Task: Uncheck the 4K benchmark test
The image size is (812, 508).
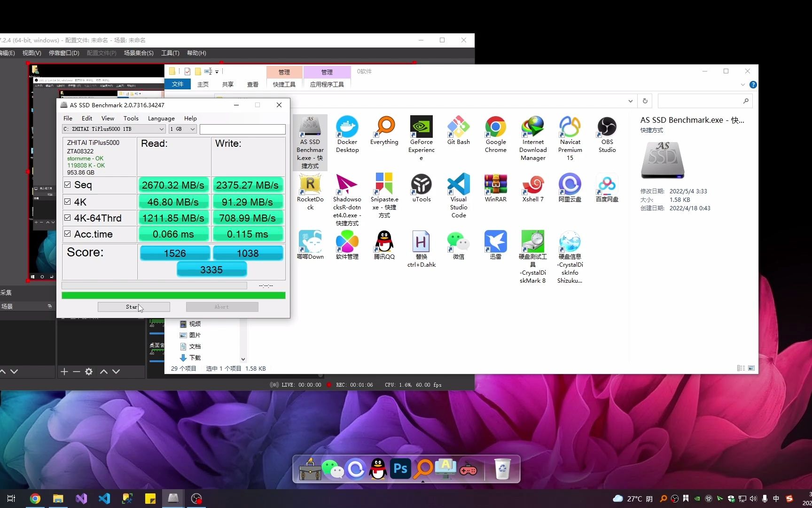Action: pyautogui.click(x=68, y=201)
